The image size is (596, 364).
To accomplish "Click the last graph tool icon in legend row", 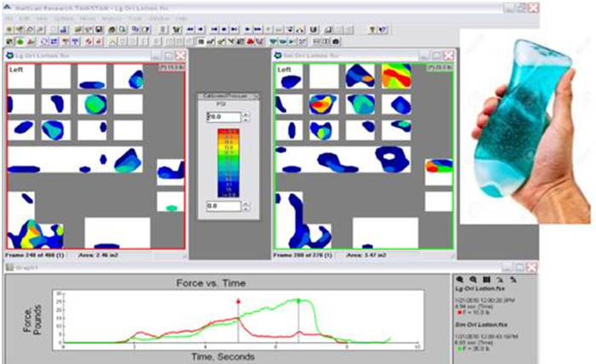I will tap(513, 280).
